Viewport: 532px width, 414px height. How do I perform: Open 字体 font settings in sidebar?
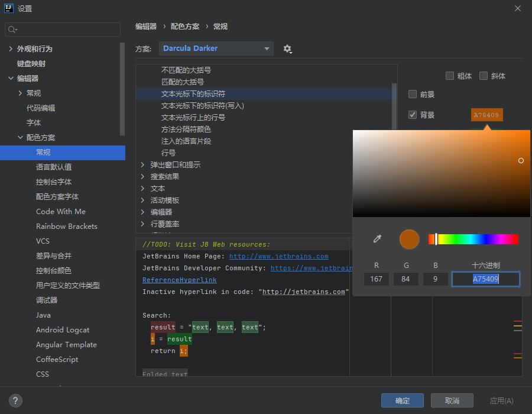34,122
